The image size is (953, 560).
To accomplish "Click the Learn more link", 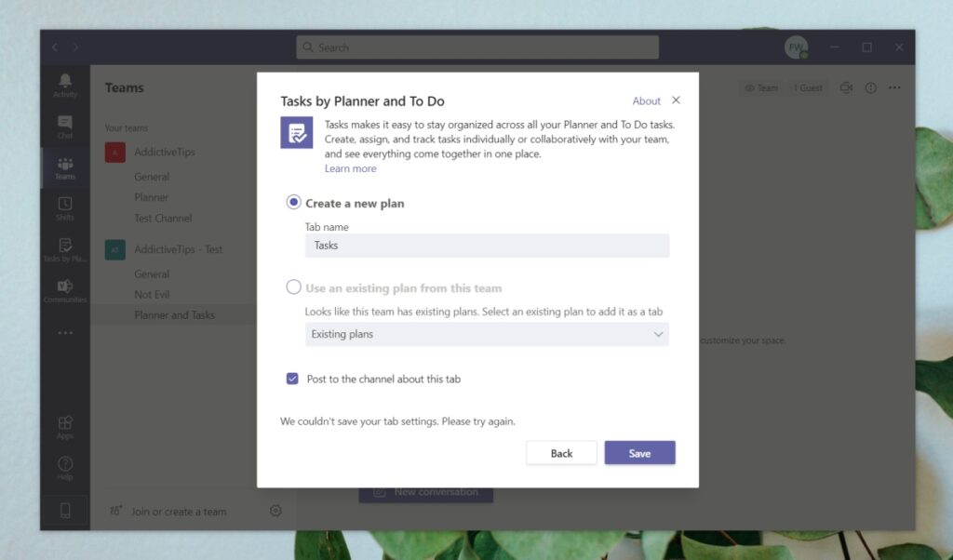I will [351, 168].
